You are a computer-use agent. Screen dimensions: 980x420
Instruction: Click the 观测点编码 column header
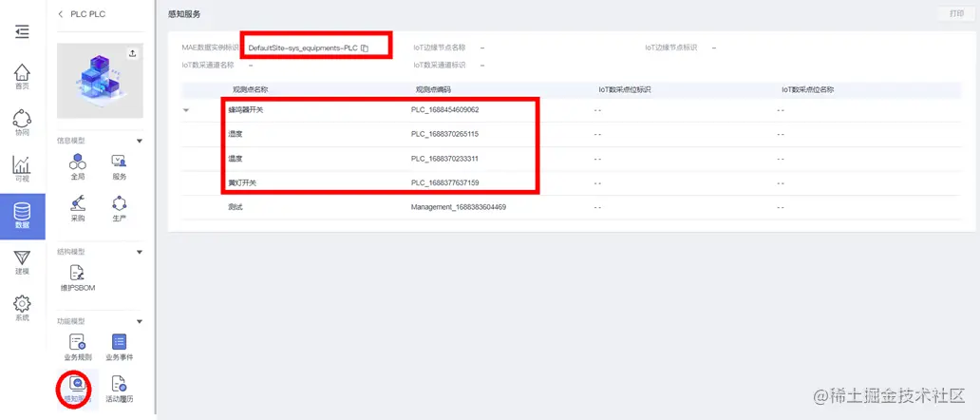[x=434, y=90]
